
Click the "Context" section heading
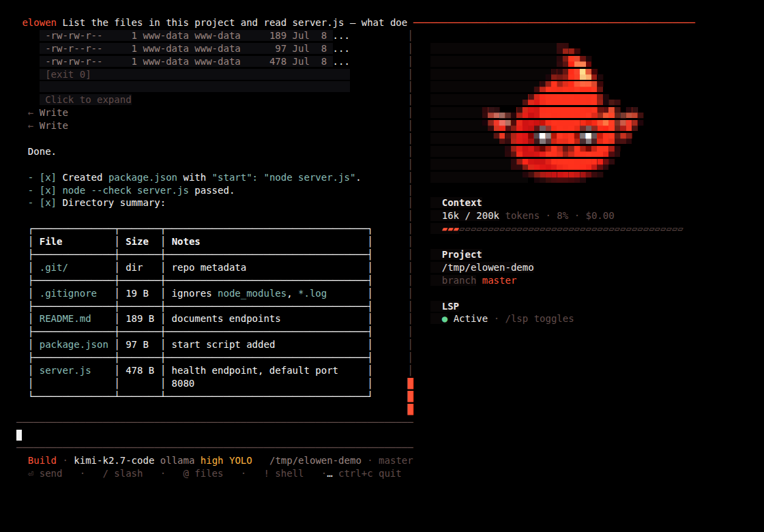tap(462, 203)
